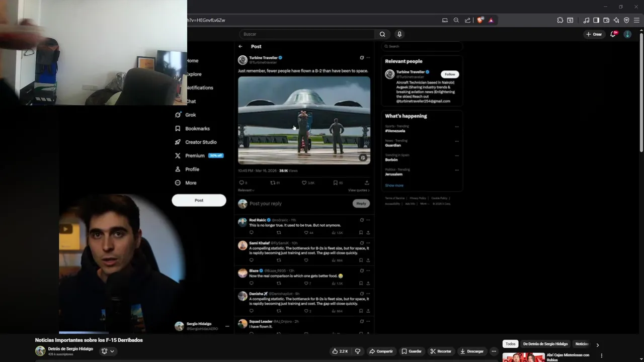Like the B-2 post with heart icon
The width and height of the screenshot is (644, 362).
click(304, 183)
